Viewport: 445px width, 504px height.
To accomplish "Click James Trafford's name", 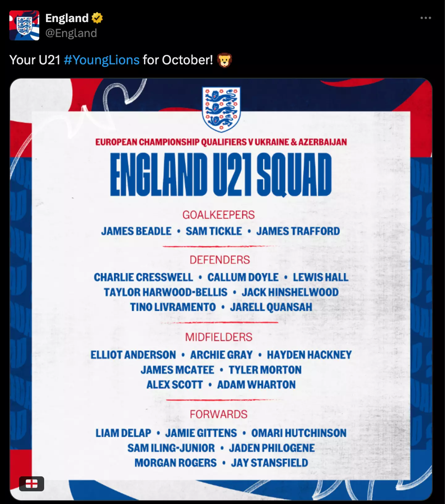I will [x=298, y=231].
